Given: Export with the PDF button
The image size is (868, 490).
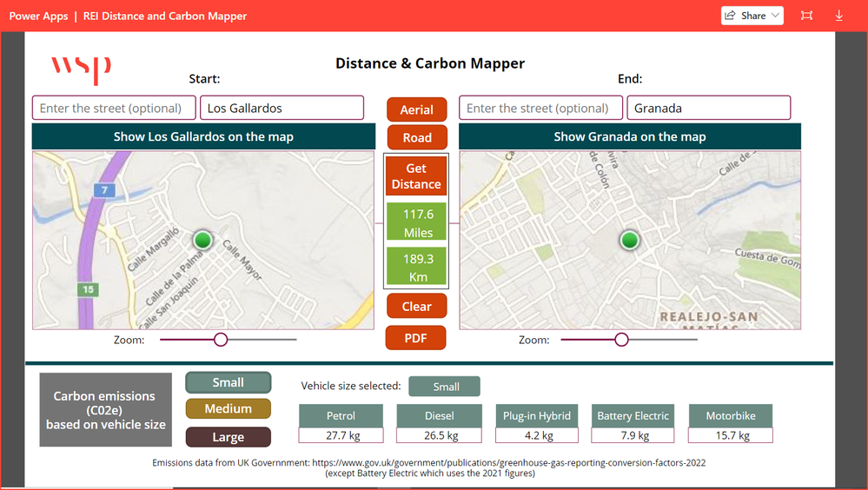Looking at the screenshot, I should pyautogui.click(x=415, y=338).
